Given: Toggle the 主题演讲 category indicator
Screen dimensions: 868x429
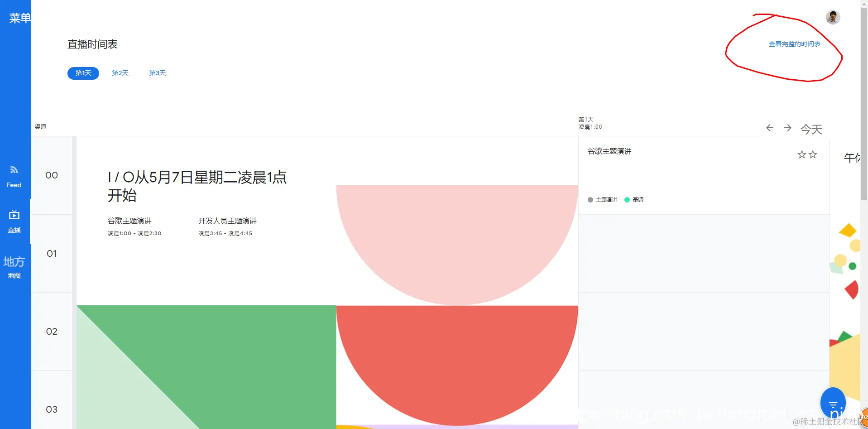Looking at the screenshot, I should tap(590, 199).
